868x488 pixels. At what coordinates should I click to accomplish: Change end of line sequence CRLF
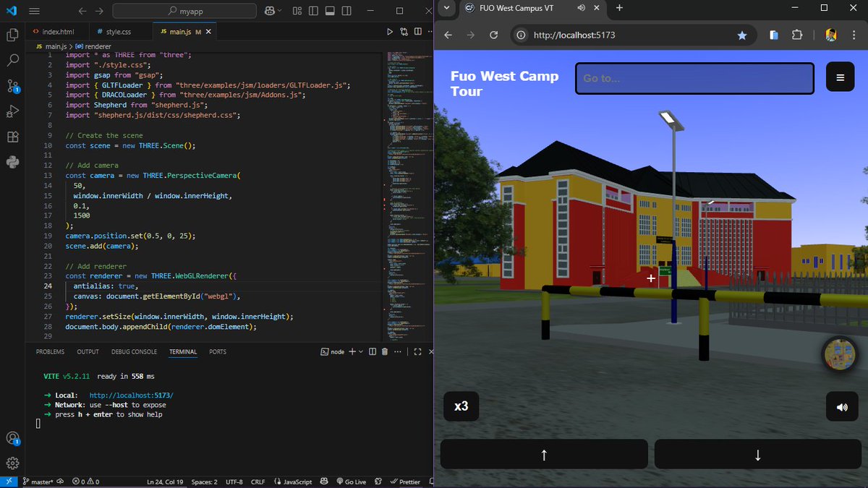(x=258, y=481)
